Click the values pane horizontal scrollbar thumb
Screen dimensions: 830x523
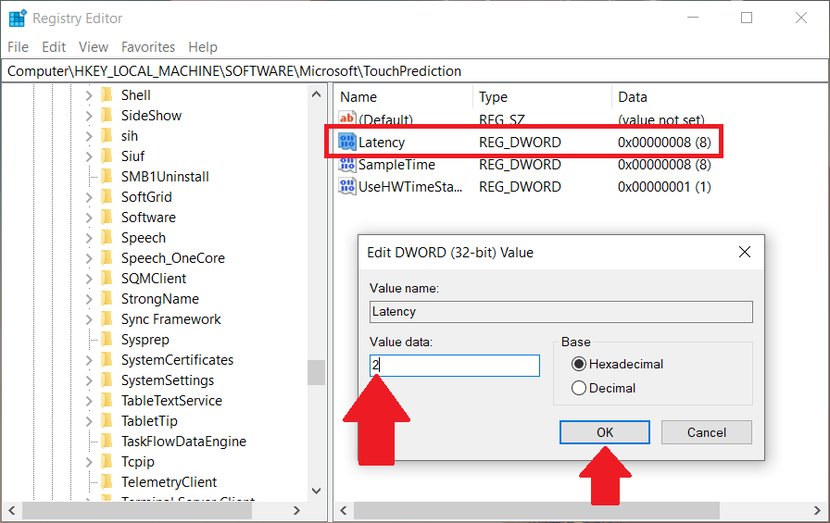point(537,510)
